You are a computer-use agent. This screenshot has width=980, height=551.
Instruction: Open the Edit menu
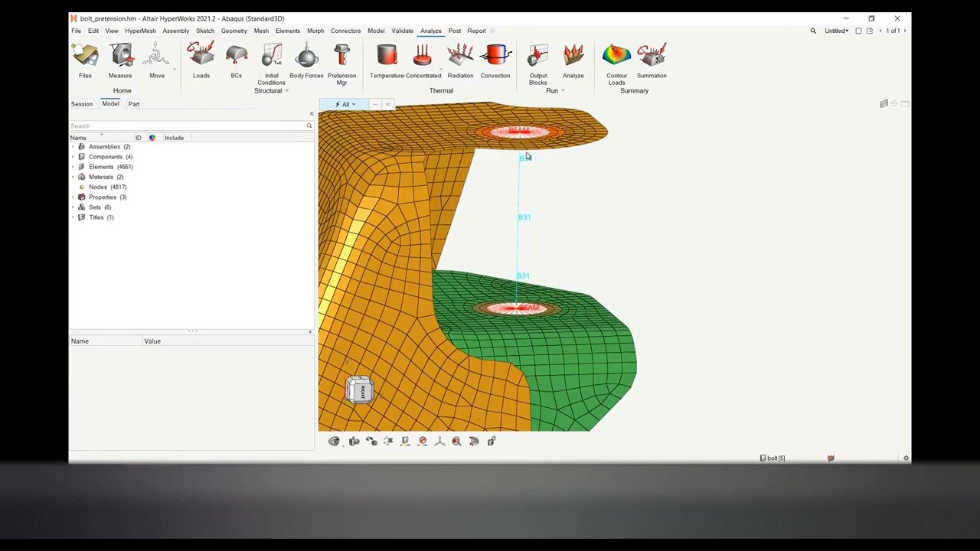click(x=93, y=31)
